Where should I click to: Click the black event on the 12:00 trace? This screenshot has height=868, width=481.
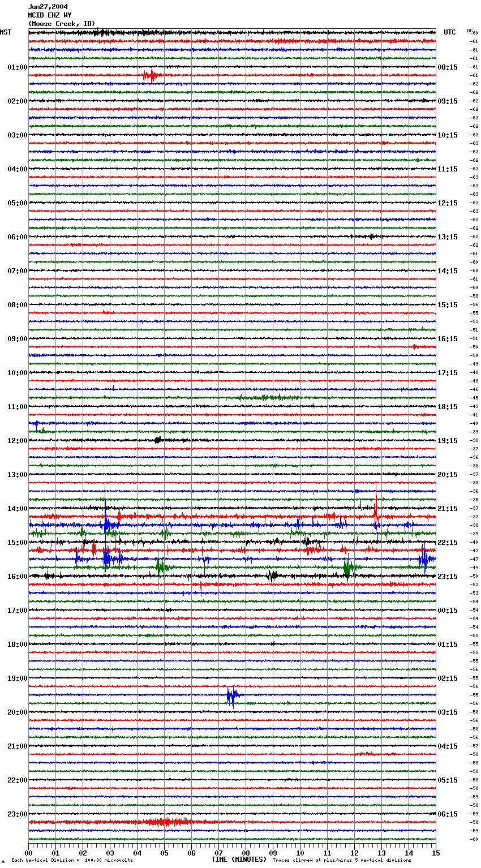[x=158, y=440]
